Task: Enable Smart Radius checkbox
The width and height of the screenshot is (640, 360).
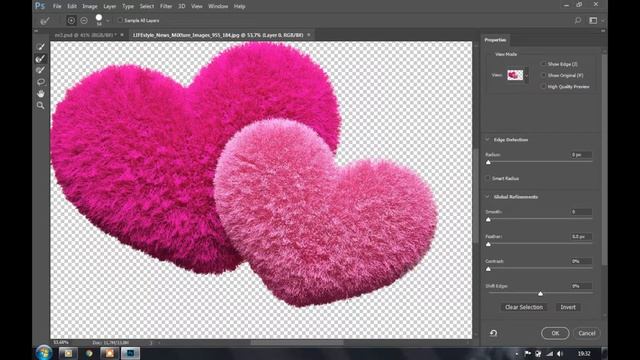Action: click(487, 178)
